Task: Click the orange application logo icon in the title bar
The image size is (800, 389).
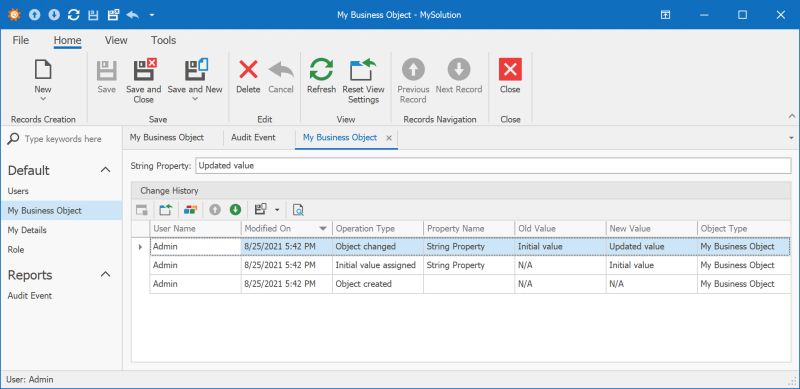Action: pyautogui.click(x=14, y=15)
